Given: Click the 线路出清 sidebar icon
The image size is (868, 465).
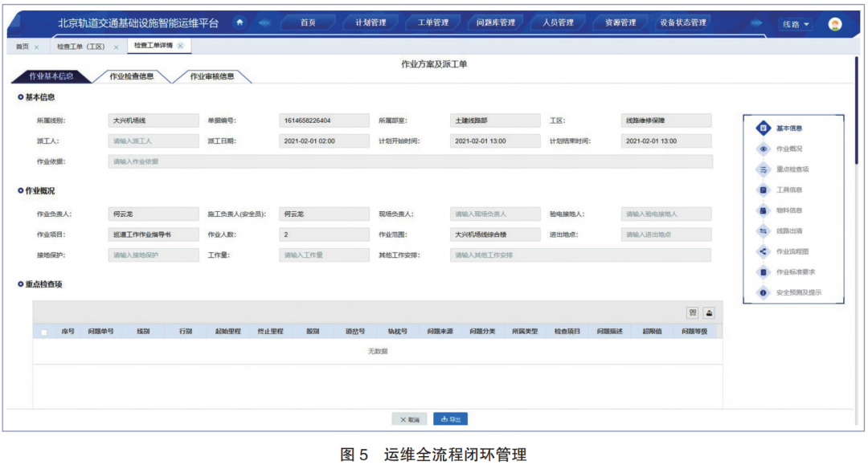Looking at the screenshot, I should (762, 230).
